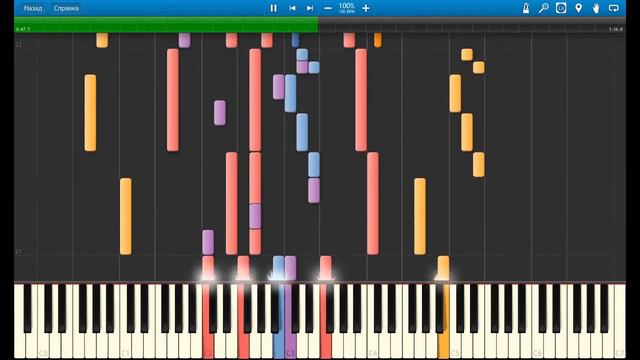Decrease playback speed with minus button
Image resolution: width=640 pixels, height=360 pixels.
point(328,8)
